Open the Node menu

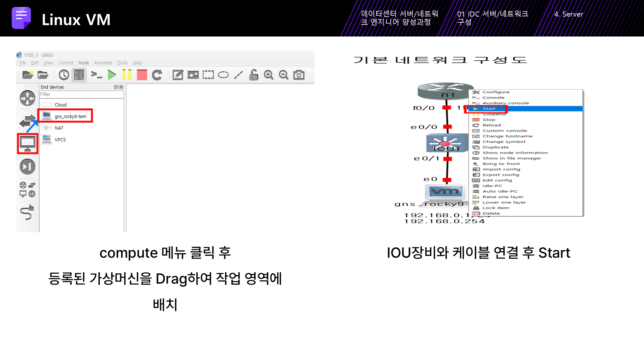84,63
